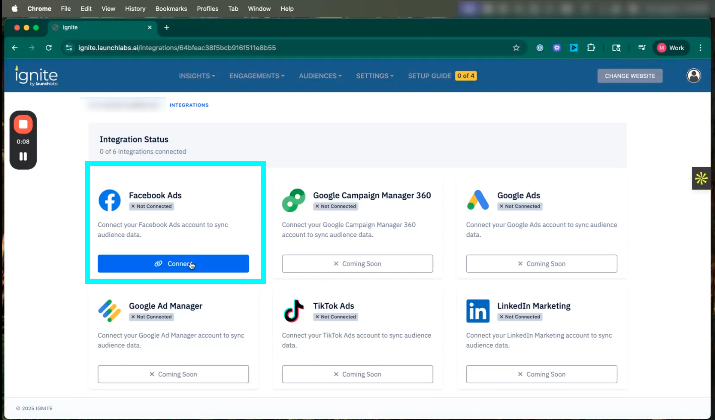Click the TikTok Ads logo icon
Image resolution: width=715 pixels, height=420 pixels.
point(293,310)
